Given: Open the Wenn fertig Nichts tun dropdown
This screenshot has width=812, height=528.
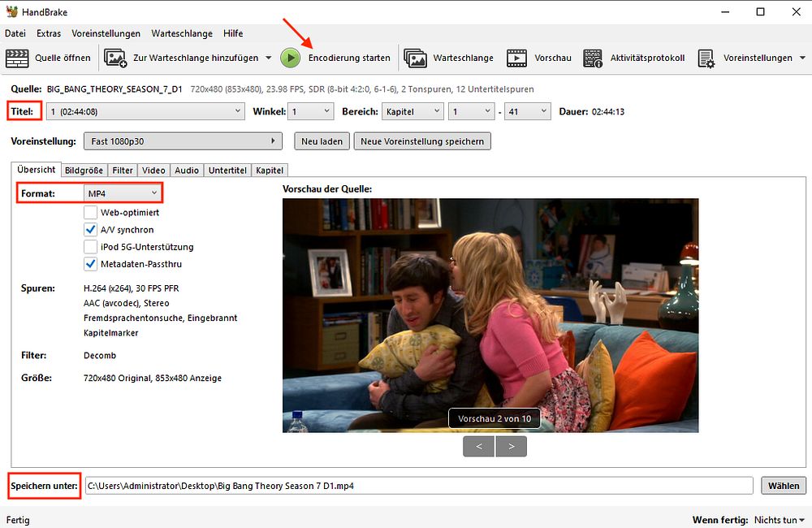Looking at the screenshot, I should coord(780,520).
